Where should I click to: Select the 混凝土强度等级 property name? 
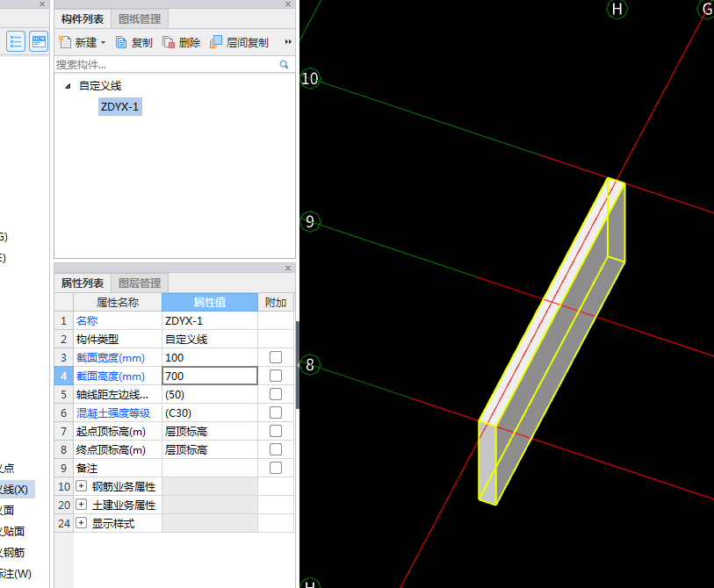(113, 412)
